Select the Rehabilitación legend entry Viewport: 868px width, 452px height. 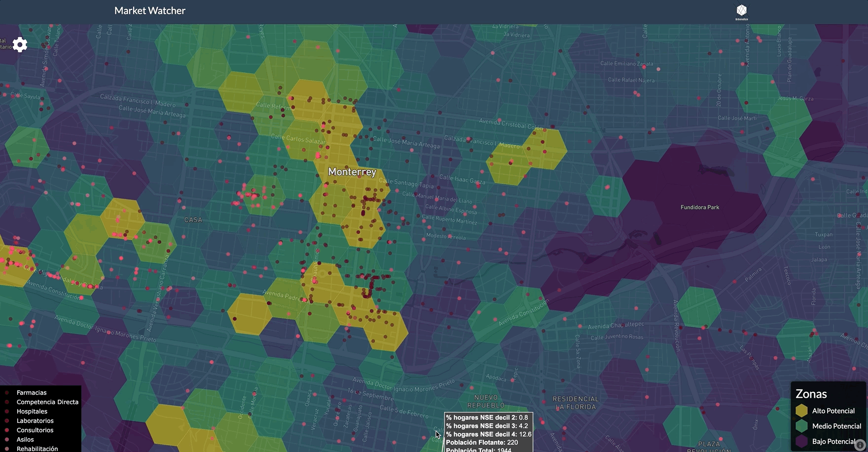pos(37,449)
